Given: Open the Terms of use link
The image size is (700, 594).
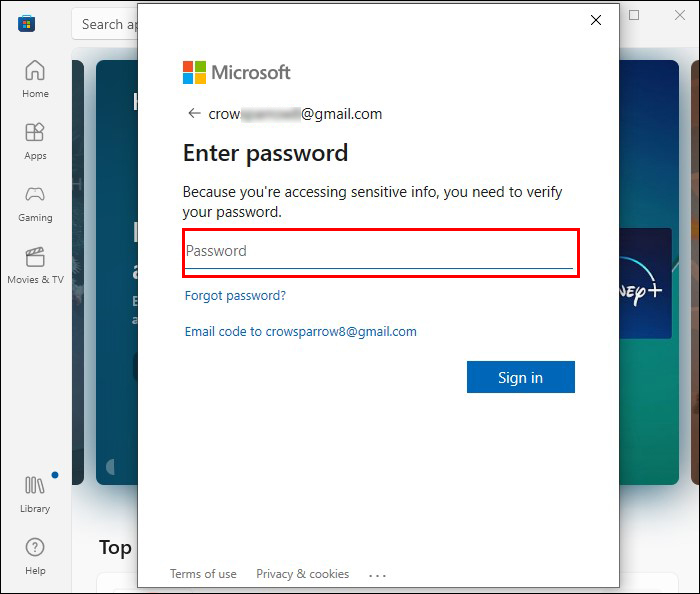Looking at the screenshot, I should pos(203,574).
